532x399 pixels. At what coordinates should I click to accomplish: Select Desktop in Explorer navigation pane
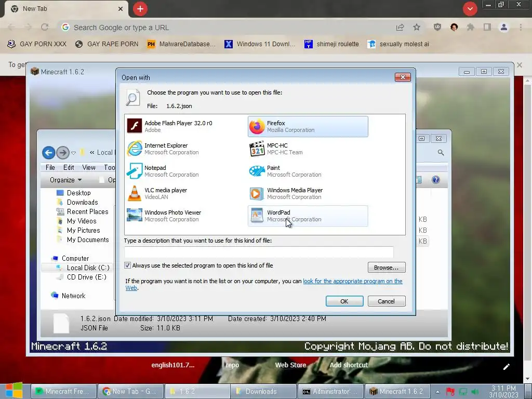click(79, 193)
